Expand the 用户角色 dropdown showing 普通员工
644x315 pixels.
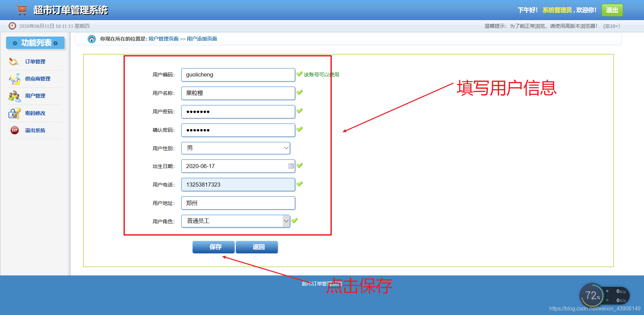click(236, 221)
